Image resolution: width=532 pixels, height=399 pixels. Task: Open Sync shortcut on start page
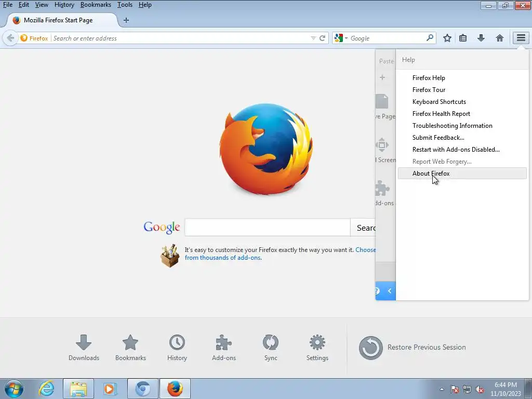(270, 348)
